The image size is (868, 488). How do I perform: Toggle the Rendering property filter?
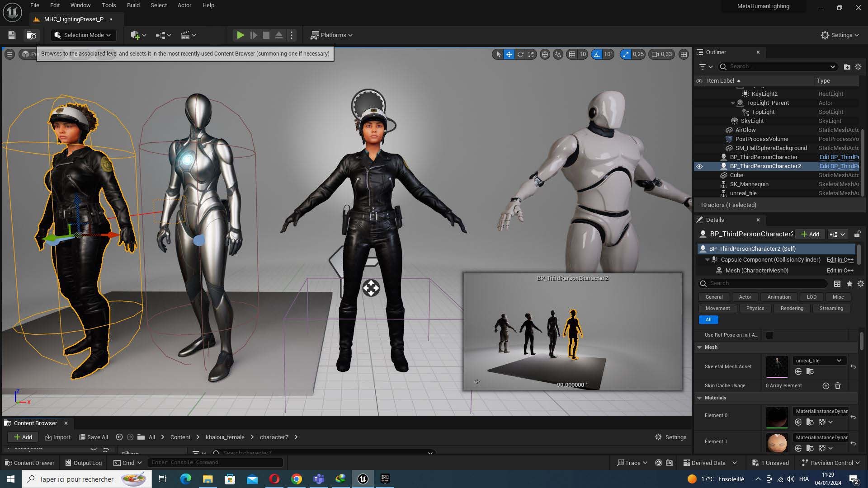(x=792, y=309)
